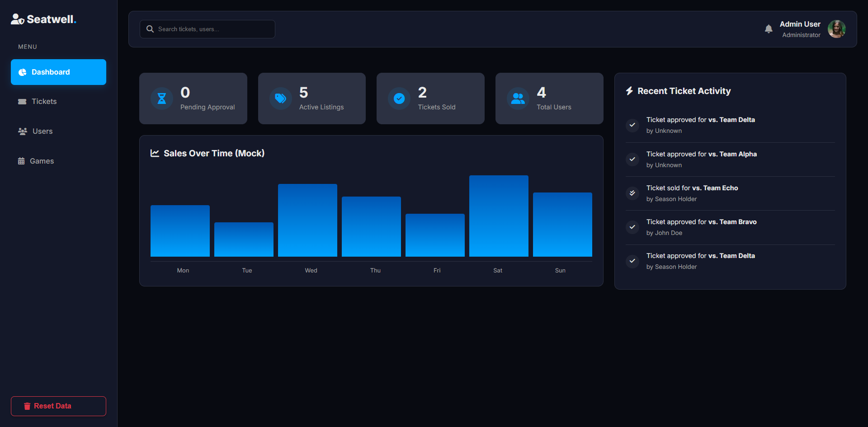Open the Active Listings stat card
The width and height of the screenshot is (868, 427).
point(312,99)
